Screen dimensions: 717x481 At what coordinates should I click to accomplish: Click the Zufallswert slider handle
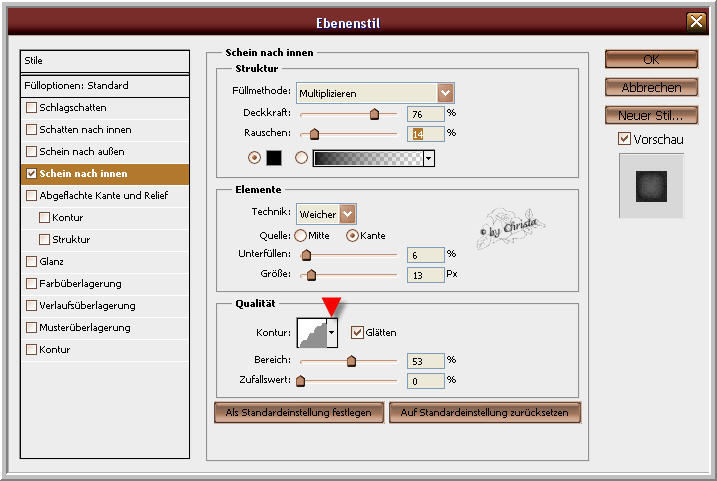click(300, 380)
